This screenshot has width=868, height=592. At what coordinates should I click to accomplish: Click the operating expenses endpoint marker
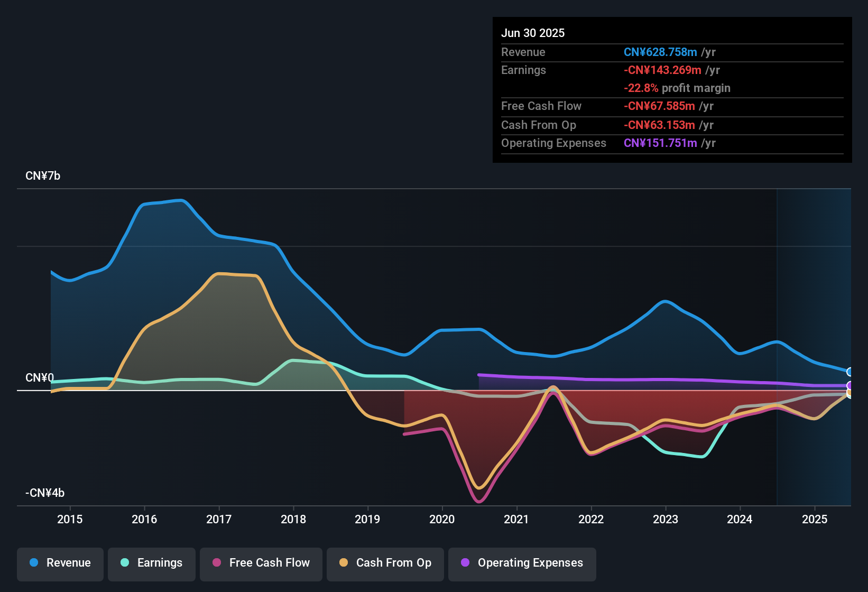coord(849,385)
